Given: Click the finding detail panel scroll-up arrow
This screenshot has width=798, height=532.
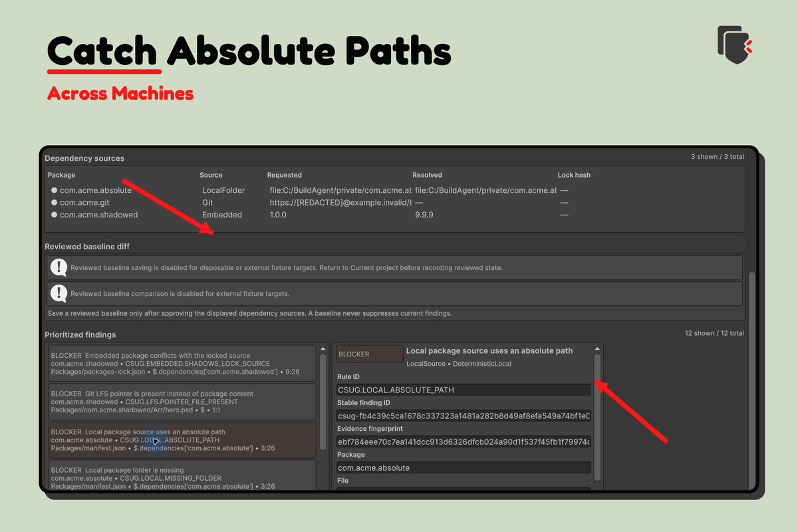Looking at the screenshot, I should [597, 348].
